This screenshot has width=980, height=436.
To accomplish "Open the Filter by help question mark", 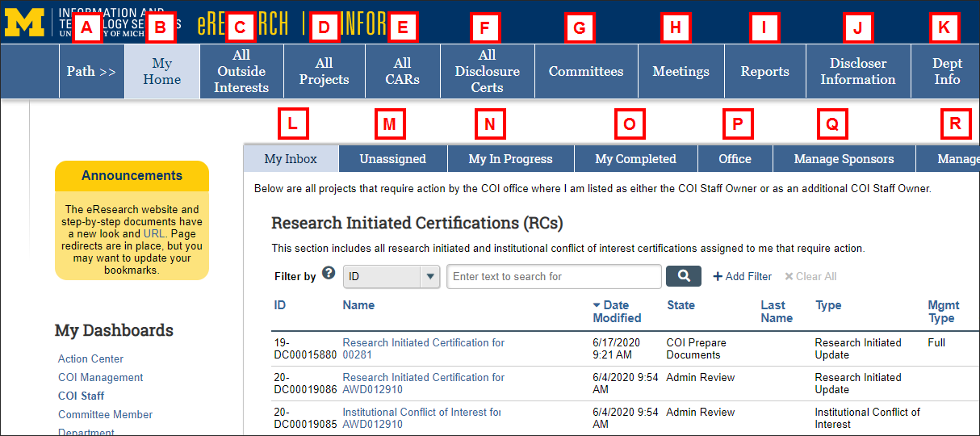I will (x=328, y=273).
